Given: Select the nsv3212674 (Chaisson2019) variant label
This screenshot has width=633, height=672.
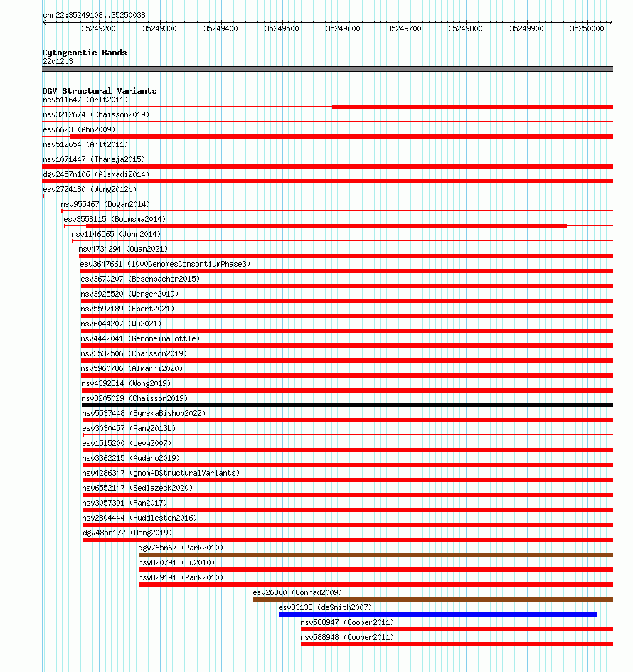Looking at the screenshot, I should click(96, 115).
